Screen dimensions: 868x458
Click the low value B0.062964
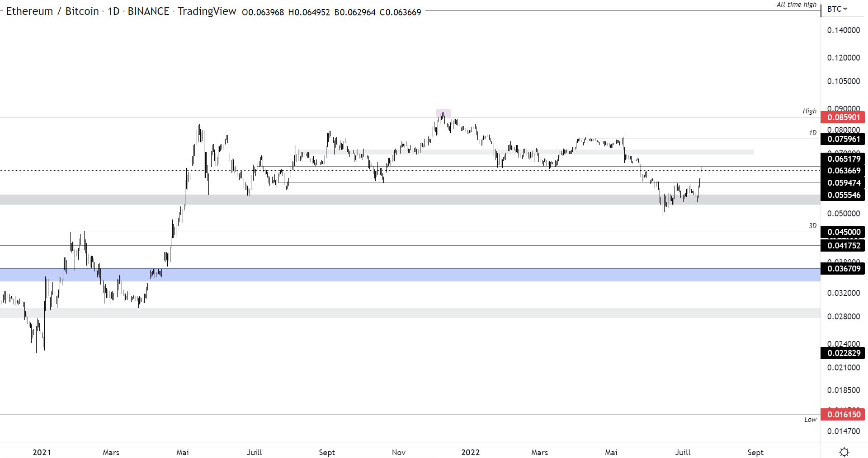[355, 12]
